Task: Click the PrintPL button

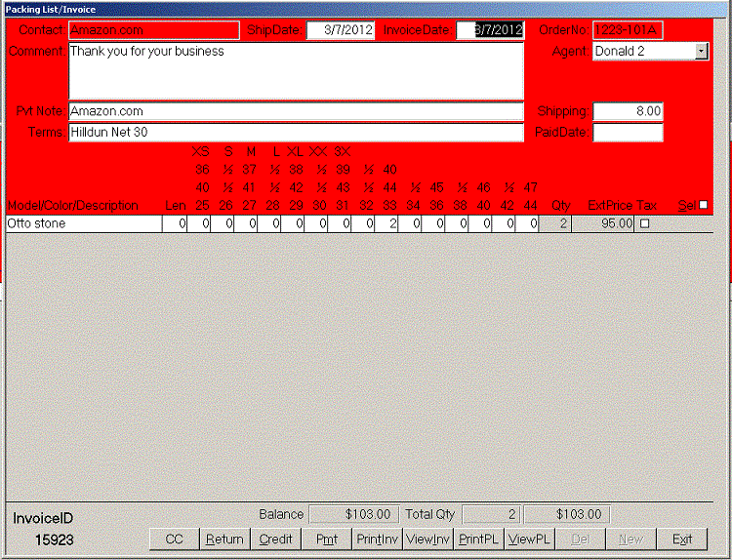Action: click(x=478, y=539)
